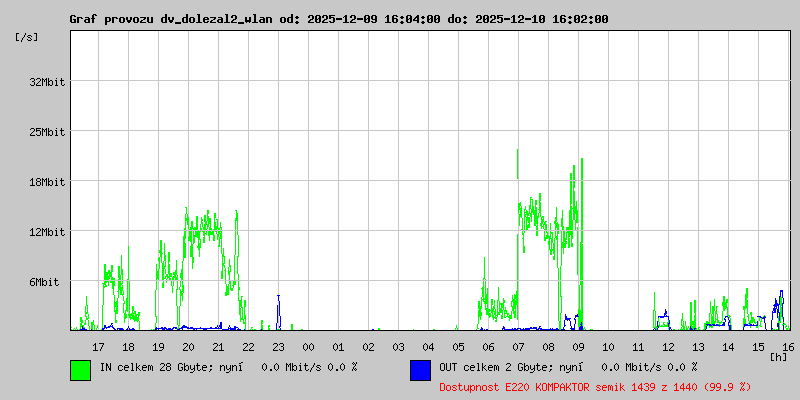Viewport: 800px width, 400px height.
Task: Click the 32Mbit y-axis label
Action: (x=47, y=82)
